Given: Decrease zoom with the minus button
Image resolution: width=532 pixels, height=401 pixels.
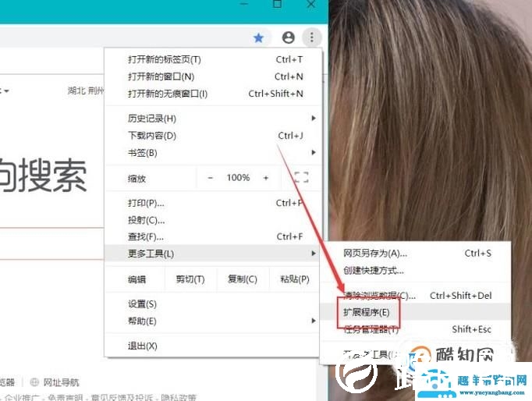Looking at the screenshot, I should click(x=211, y=178).
